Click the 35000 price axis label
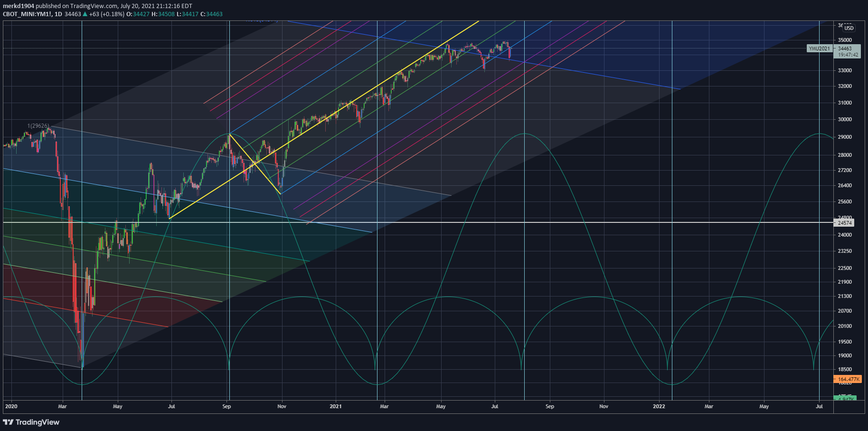The width and height of the screenshot is (868, 431). [845, 40]
